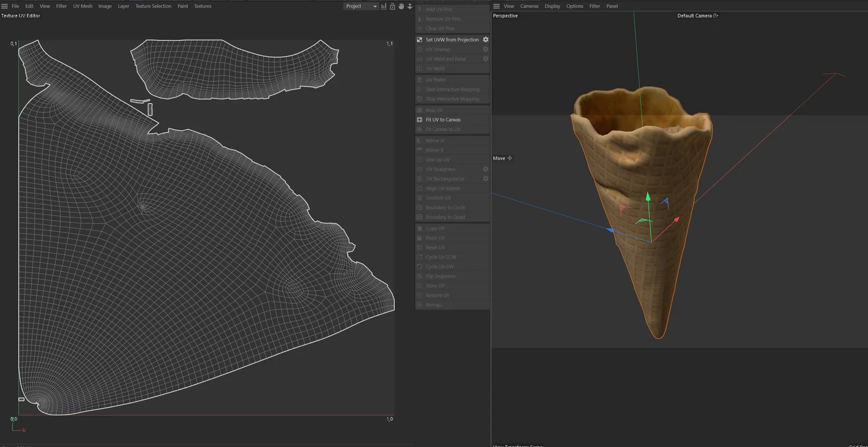Viewport: 868px width, 447px height.
Task: Click Add UV Pins command
Action: (x=438, y=9)
